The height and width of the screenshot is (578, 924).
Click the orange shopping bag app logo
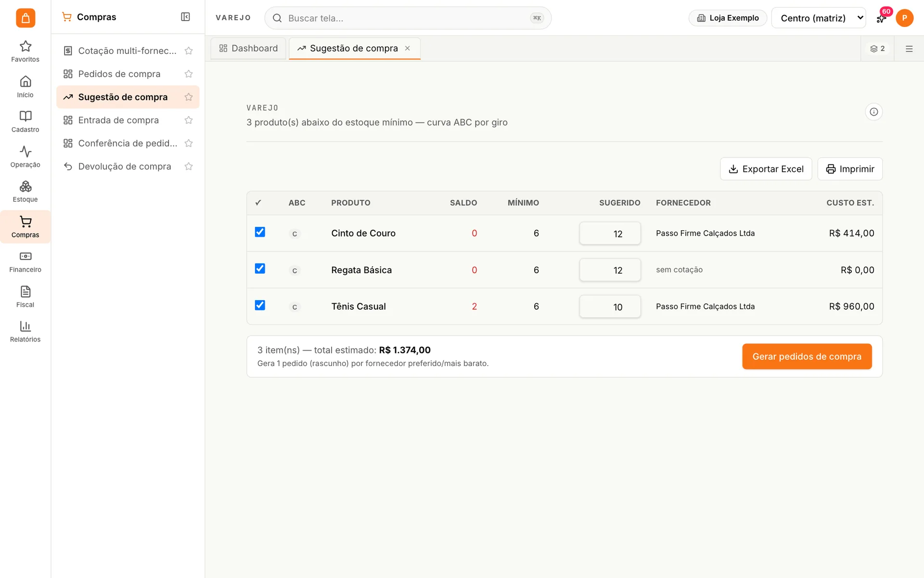(26, 18)
